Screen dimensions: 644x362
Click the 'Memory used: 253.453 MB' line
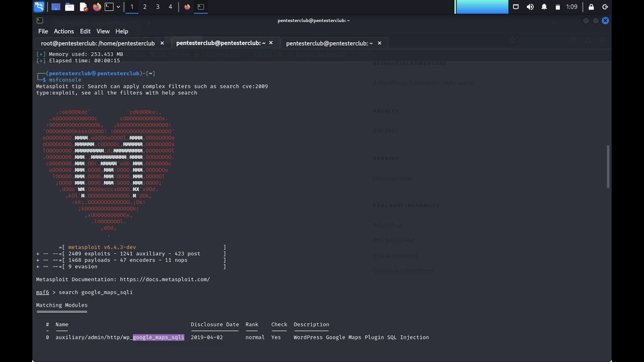(79, 54)
